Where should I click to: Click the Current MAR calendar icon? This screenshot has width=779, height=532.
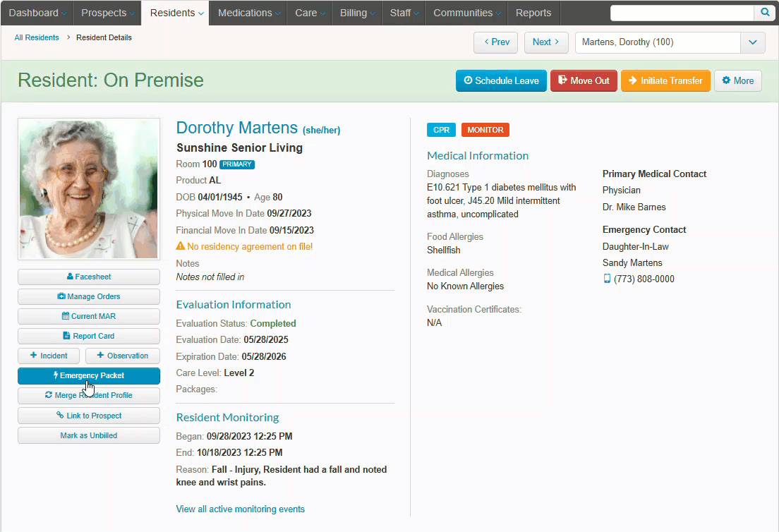65,316
